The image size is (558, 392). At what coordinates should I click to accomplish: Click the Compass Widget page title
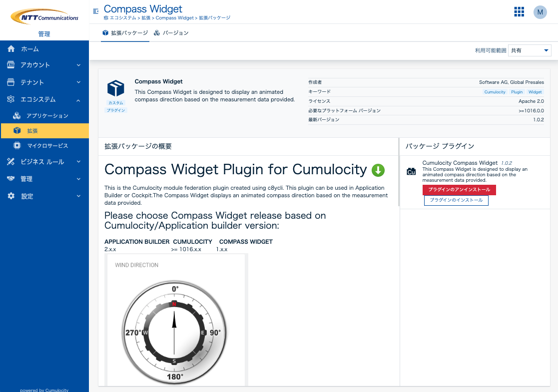pyautogui.click(x=143, y=8)
